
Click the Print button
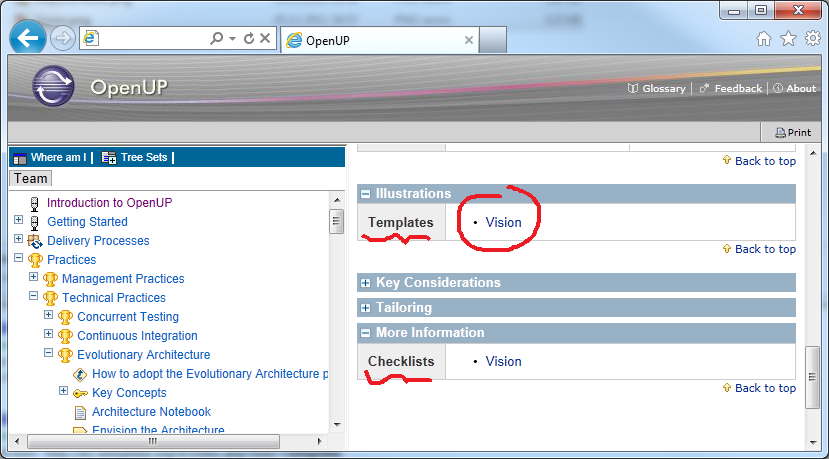[x=793, y=132]
